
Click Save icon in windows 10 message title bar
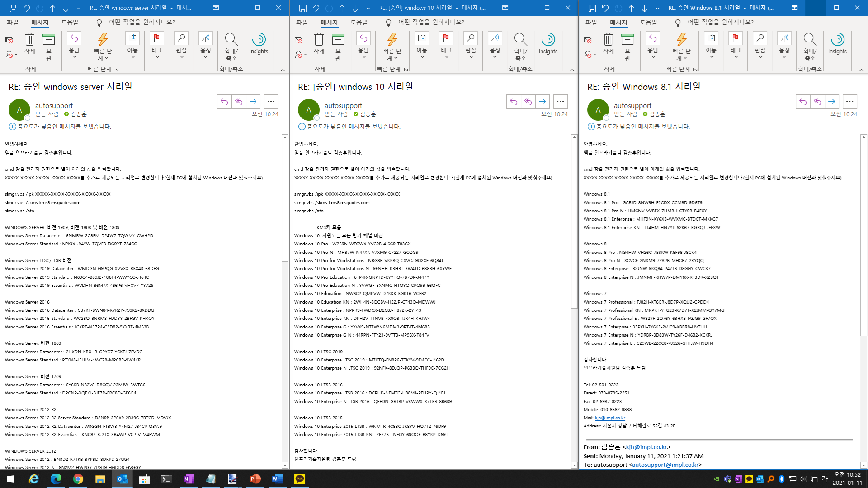pos(303,8)
